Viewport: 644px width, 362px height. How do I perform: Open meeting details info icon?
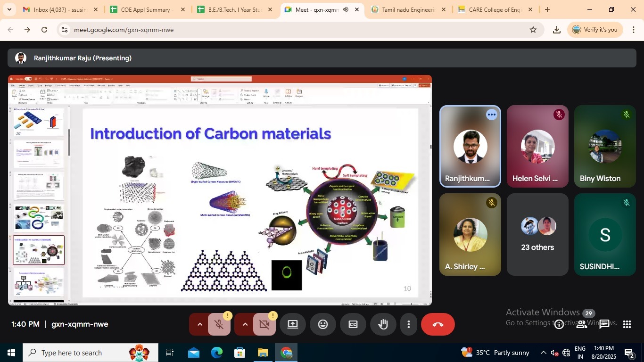[559, 324]
